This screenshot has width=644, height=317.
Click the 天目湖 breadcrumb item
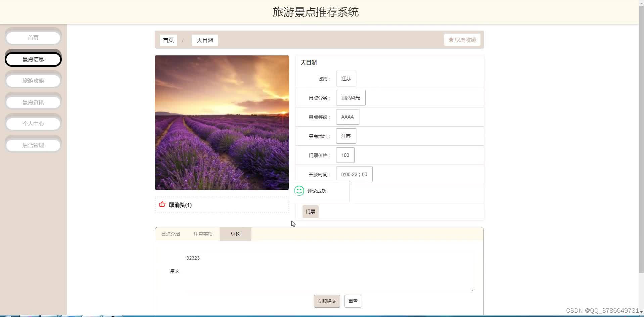click(x=205, y=40)
